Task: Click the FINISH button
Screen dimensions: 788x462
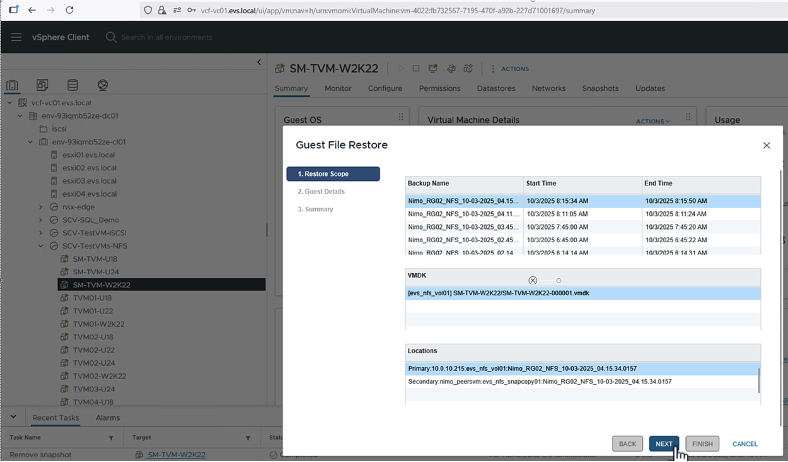Action: (702, 444)
